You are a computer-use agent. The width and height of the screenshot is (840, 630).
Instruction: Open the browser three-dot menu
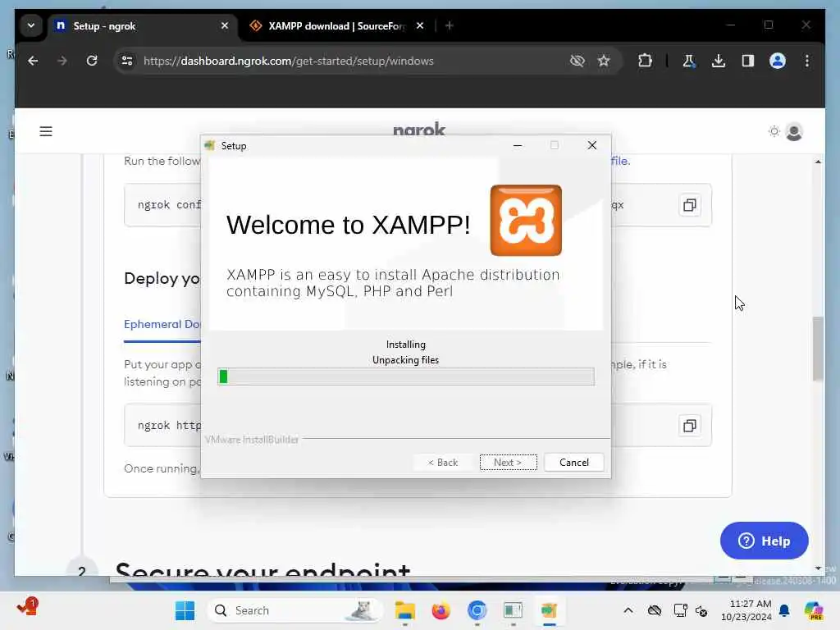click(807, 61)
